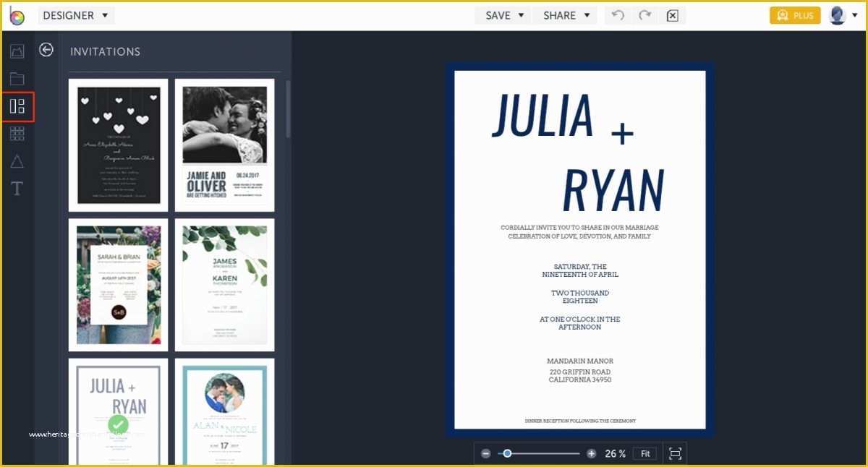The height and width of the screenshot is (467, 868).
Task: Click the zoom out minus icon
Action: [x=486, y=454]
